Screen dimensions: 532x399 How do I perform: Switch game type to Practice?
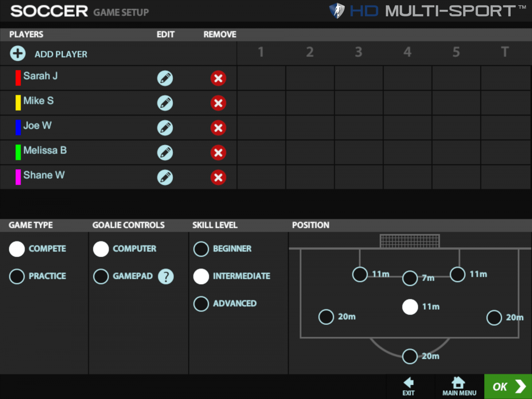[17, 277]
